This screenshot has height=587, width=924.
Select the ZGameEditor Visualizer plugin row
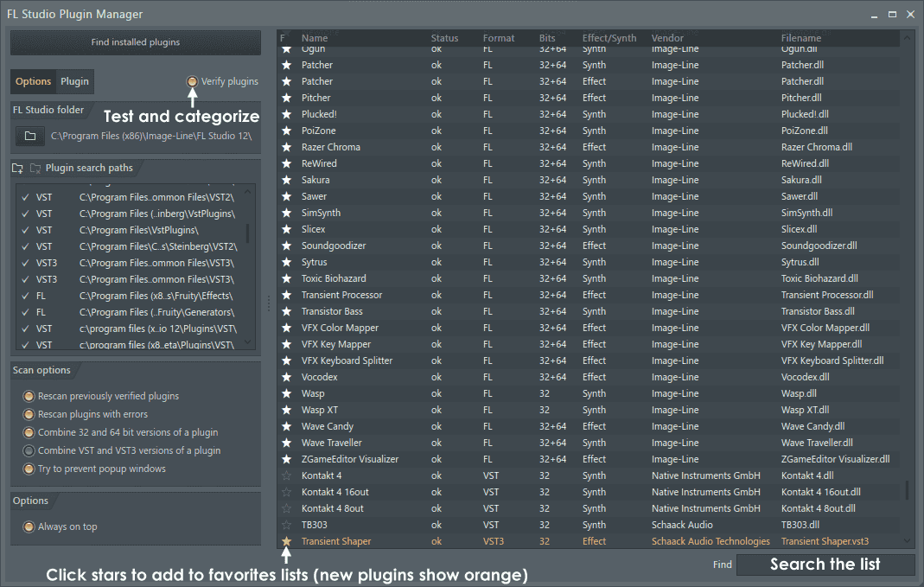click(588, 459)
